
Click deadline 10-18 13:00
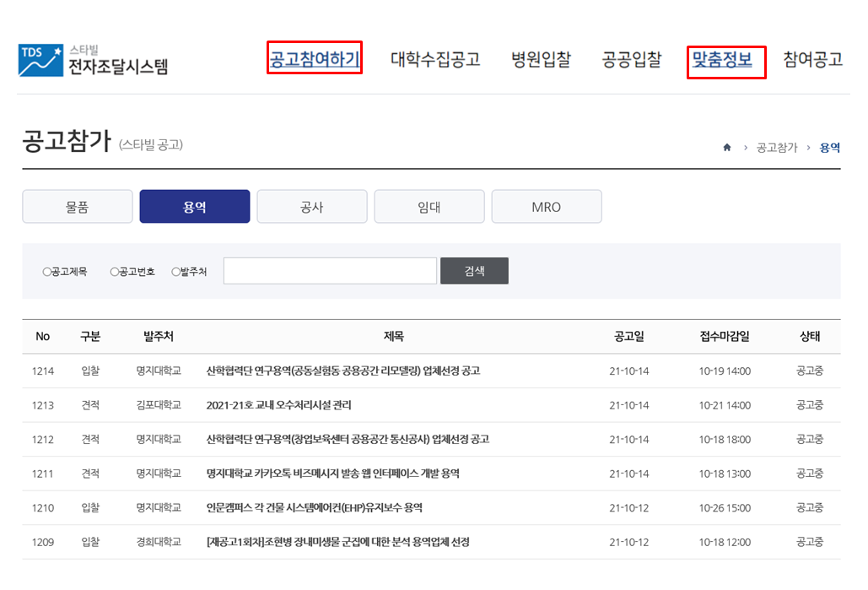tap(725, 474)
